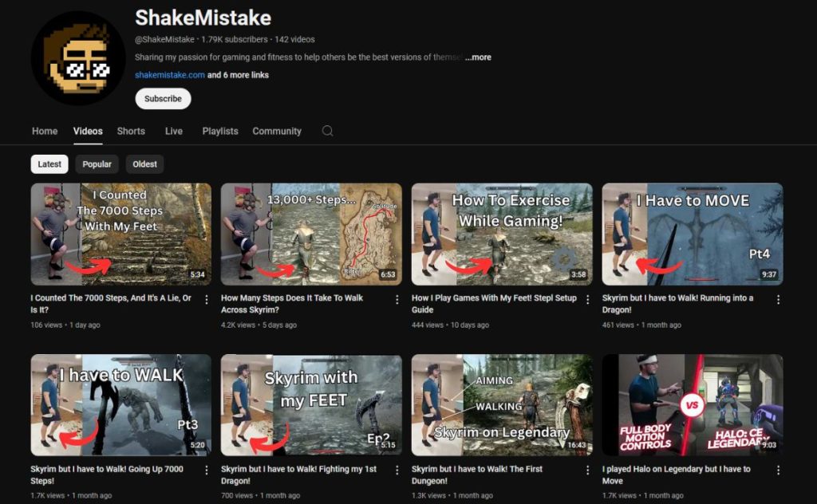Image resolution: width=817 pixels, height=504 pixels.
Task: Go to the Shorts tab
Action: coord(131,132)
